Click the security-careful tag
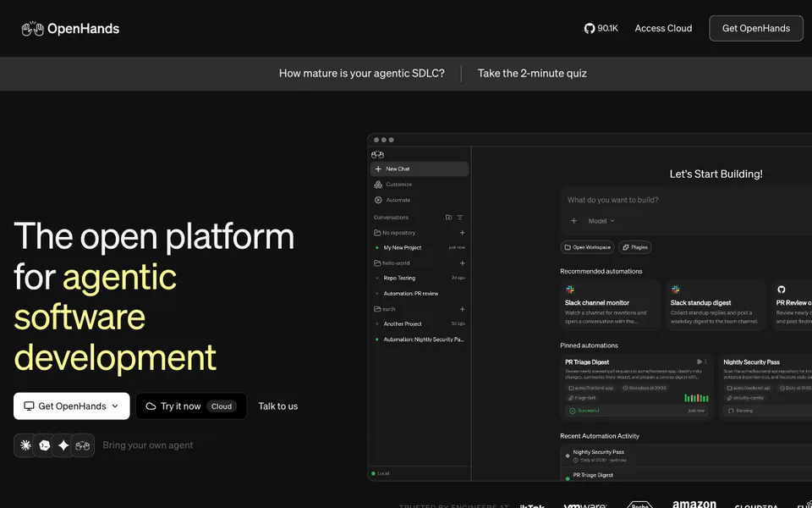Screen dimensions: 812x508 click(x=744, y=398)
